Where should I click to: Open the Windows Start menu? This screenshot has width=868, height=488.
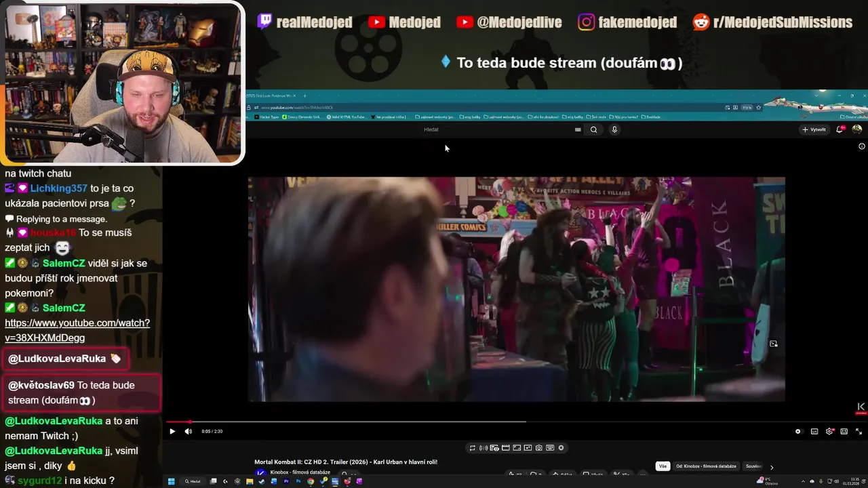pos(172,481)
